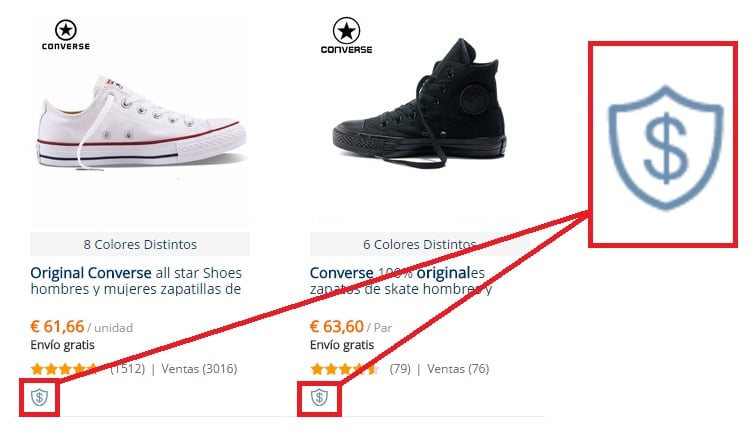Click buyer protection shield under black Converse listing
Screen dimensions: 753x436
(x=319, y=398)
